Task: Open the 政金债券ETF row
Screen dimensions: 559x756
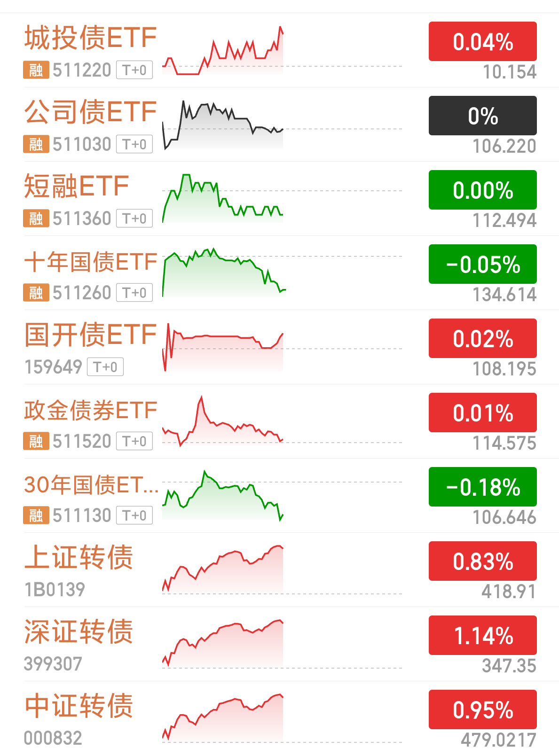Action: tap(279, 421)
